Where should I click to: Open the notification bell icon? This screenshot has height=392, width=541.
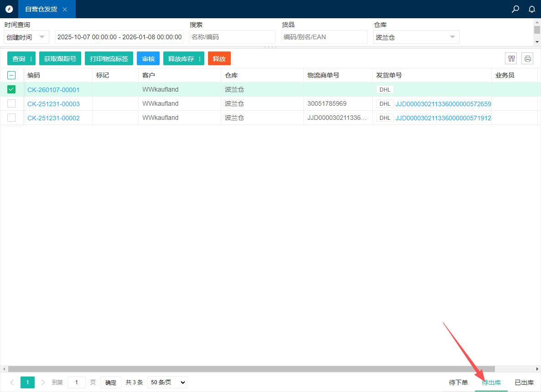click(x=531, y=9)
